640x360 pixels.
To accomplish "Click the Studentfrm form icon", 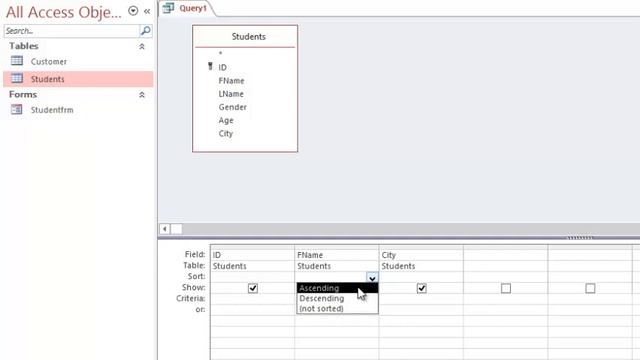I will tap(17, 109).
